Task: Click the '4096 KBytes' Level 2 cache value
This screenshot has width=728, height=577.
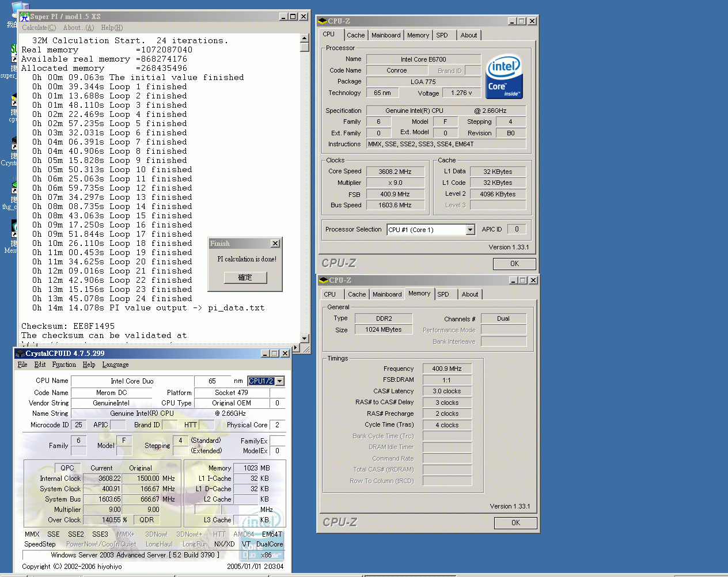Action: 498,194
